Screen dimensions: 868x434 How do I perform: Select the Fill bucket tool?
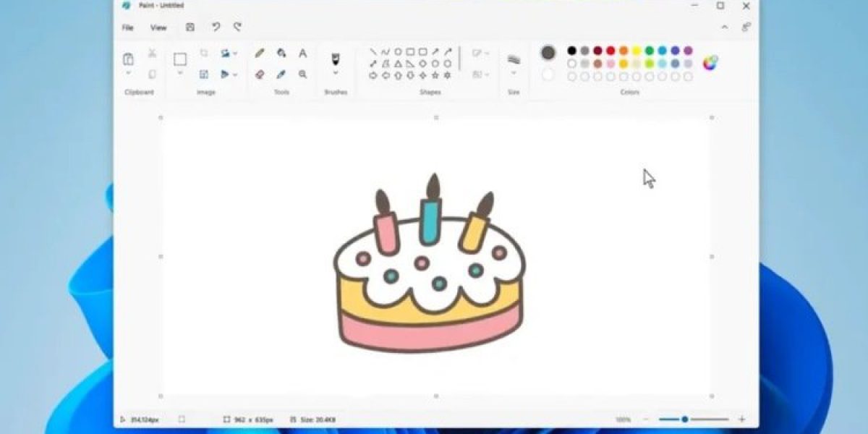click(x=281, y=54)
